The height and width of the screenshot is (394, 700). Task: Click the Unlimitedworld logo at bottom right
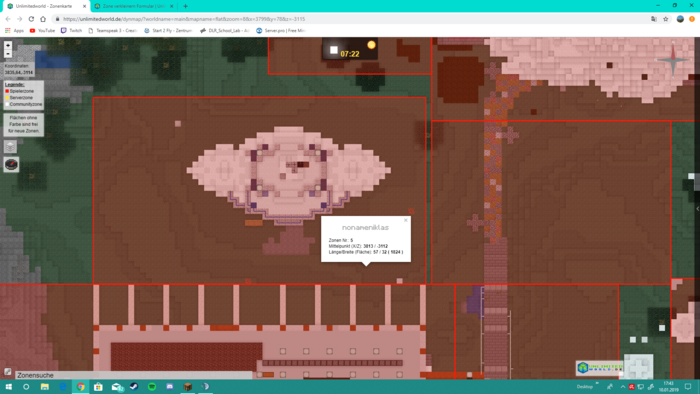(x=599, y=368)
